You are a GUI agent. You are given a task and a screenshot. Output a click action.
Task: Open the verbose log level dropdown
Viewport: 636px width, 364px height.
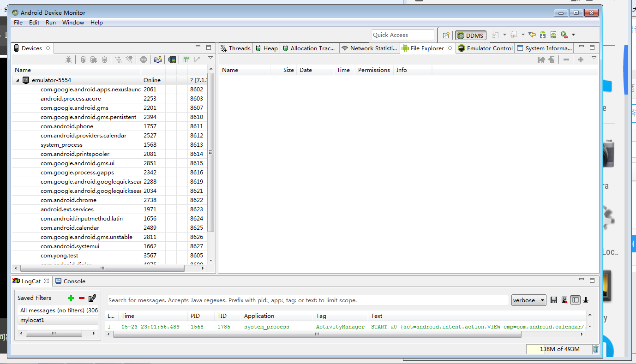528,300
